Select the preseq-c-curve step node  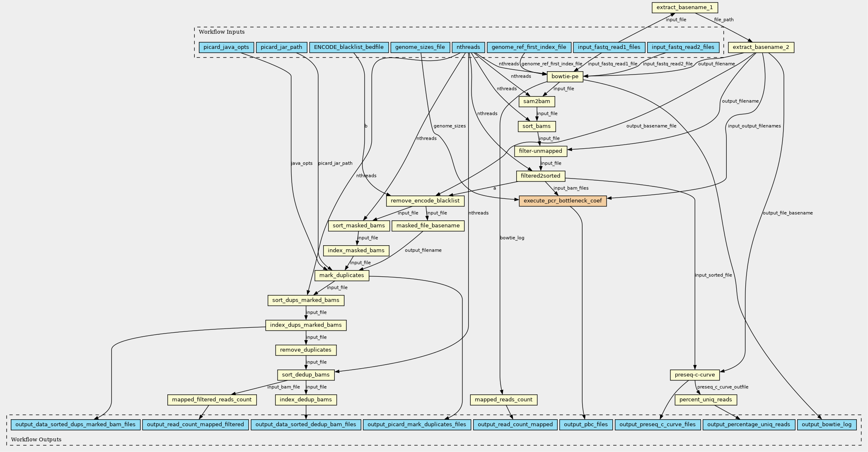click(x=695, y=375)
